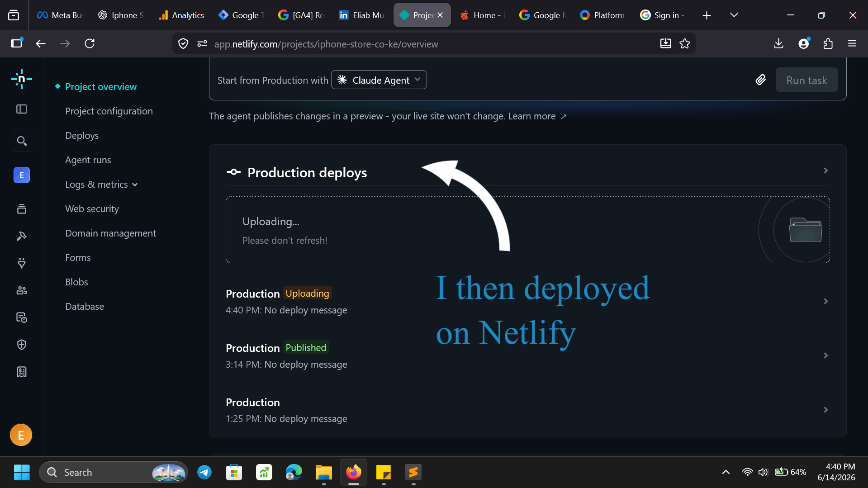Viewport: 868px width, 488px height.
Task: Switch to the Meta Bu browser tab
Action: point(61,15)
